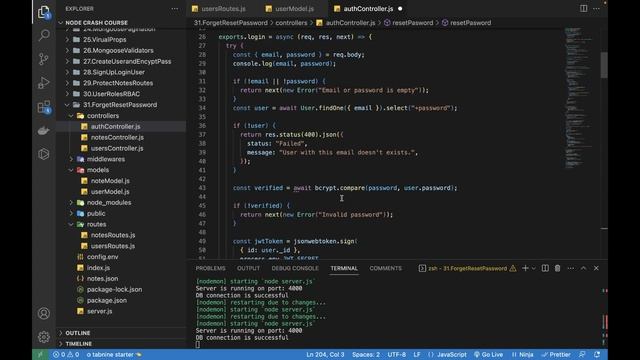
Task: Close the terminal panel
Action: click(x=596, y=268)
